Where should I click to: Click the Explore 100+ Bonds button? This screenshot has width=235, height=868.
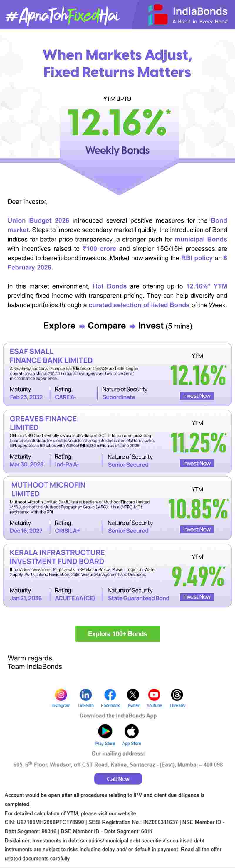pyautogui.click(x=117, y=634)
